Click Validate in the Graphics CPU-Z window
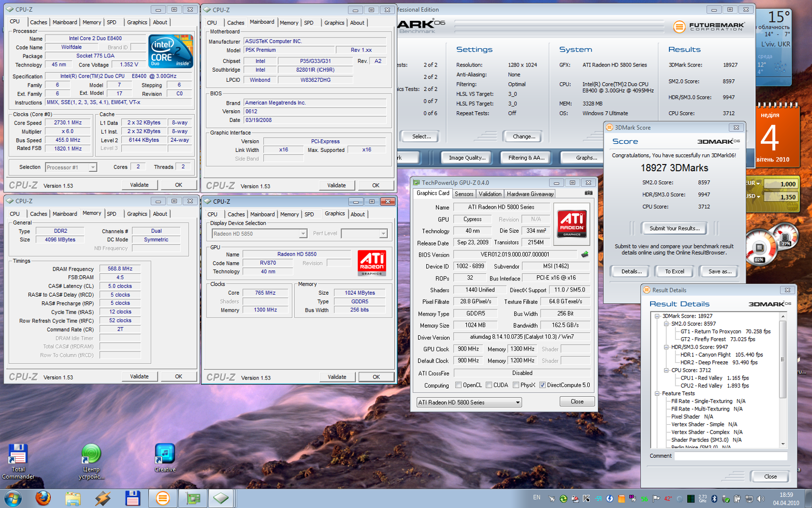Screen dimensions: 812x508 pyautogui.click(x=337, y=377)
